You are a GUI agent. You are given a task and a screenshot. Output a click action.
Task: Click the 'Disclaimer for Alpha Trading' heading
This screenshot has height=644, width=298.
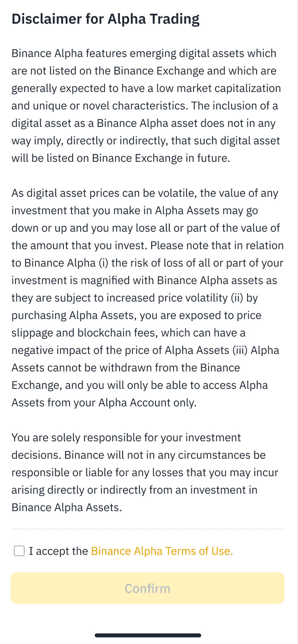(105, 19)
